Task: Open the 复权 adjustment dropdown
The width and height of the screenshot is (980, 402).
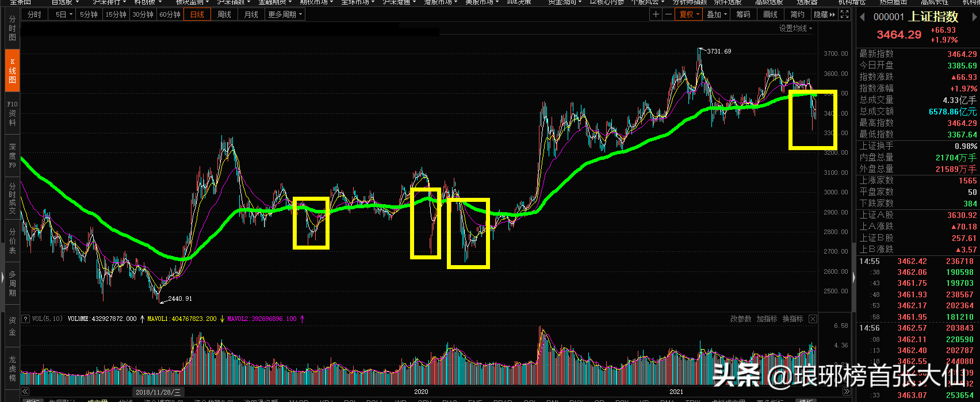Action: pyautogui.click(x=689, y=14)
